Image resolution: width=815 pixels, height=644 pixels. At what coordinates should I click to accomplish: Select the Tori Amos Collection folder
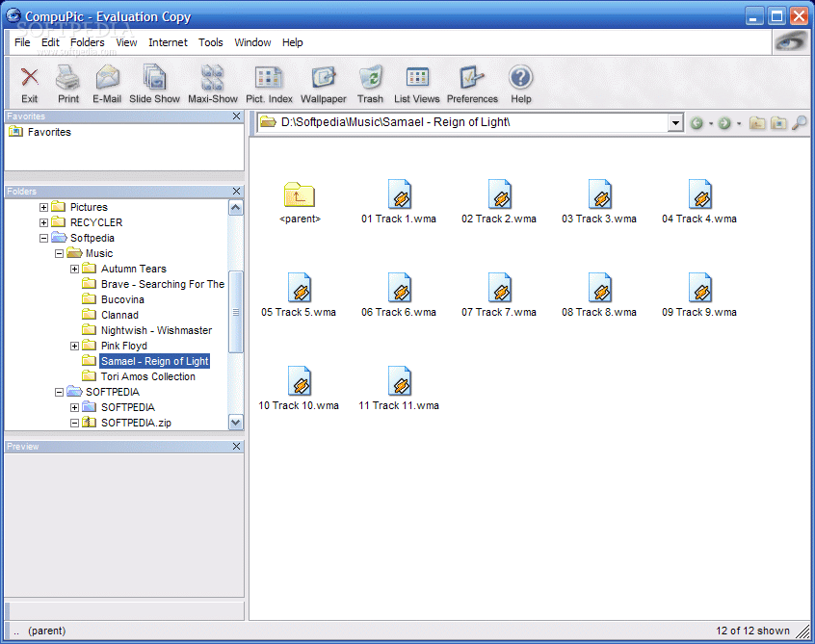[x=139, y=376]
